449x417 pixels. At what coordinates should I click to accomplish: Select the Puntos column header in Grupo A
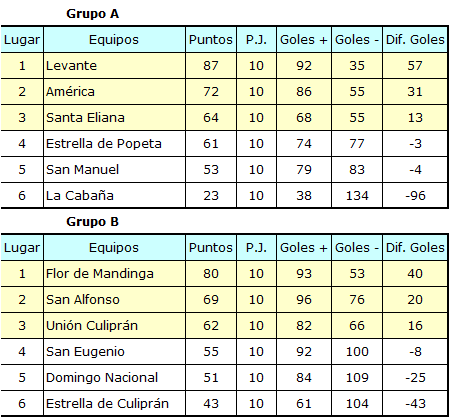[211, 40]
